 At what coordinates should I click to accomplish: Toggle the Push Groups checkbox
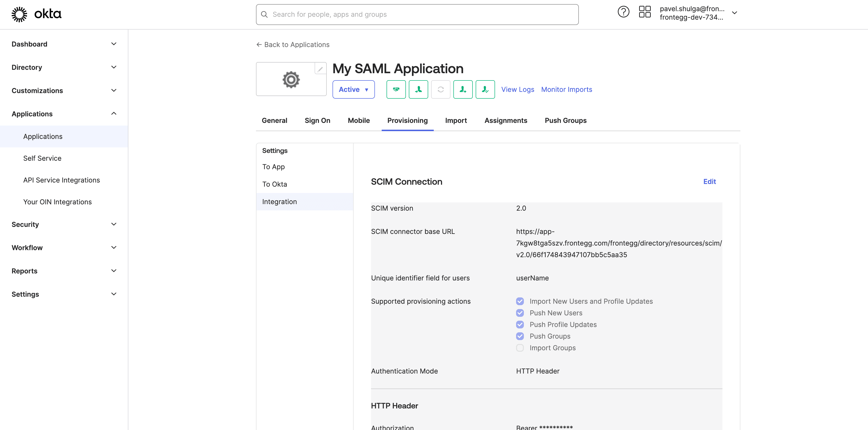click(x=519, y=336)
